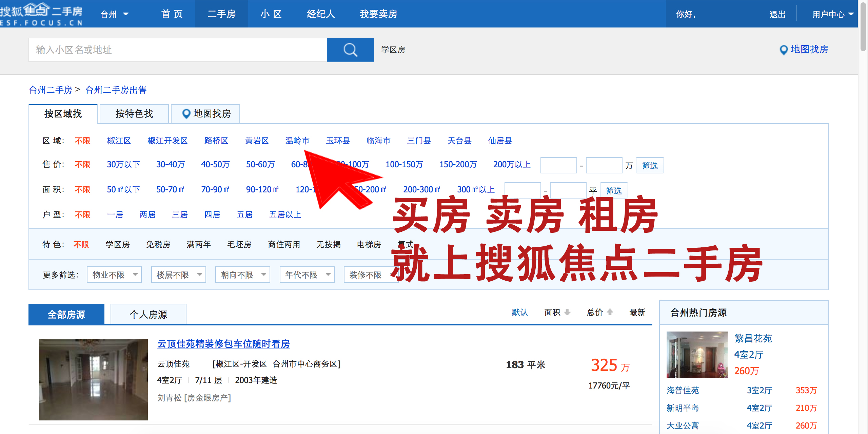Click the 繁昌花苑 hot listing photo
The image size is (868, 434).
[x=697, y=354]
